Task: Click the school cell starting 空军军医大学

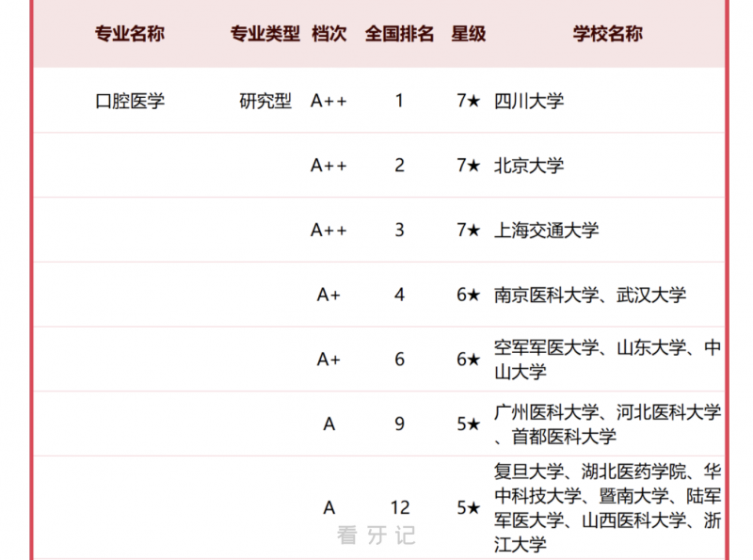Action: 607,360
